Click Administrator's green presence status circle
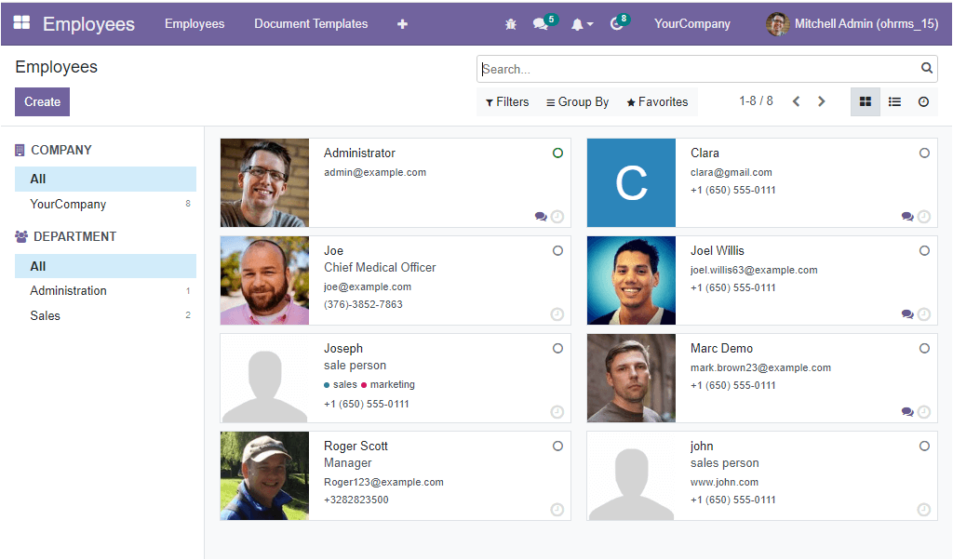This screenshot has height=560, width=953. (x=557, y=153)
